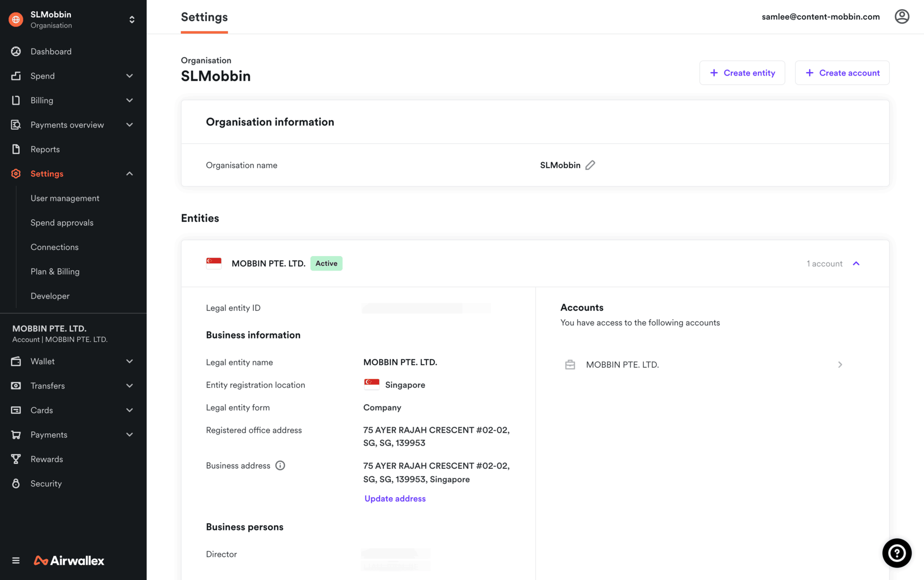The width and height of the screenshot is (924, 580).
Task: Click the Update address link
Action: (x=395, y=499)
